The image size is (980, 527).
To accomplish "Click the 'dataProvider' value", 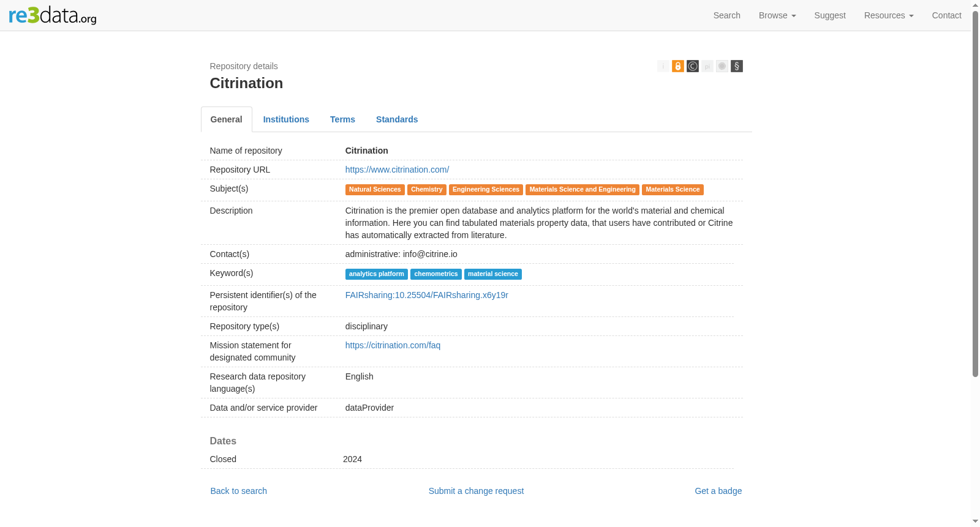I will (369, 408).
